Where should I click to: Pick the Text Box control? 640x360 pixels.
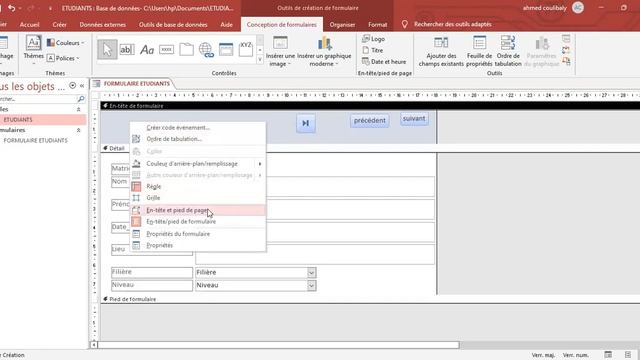[127, 50]
